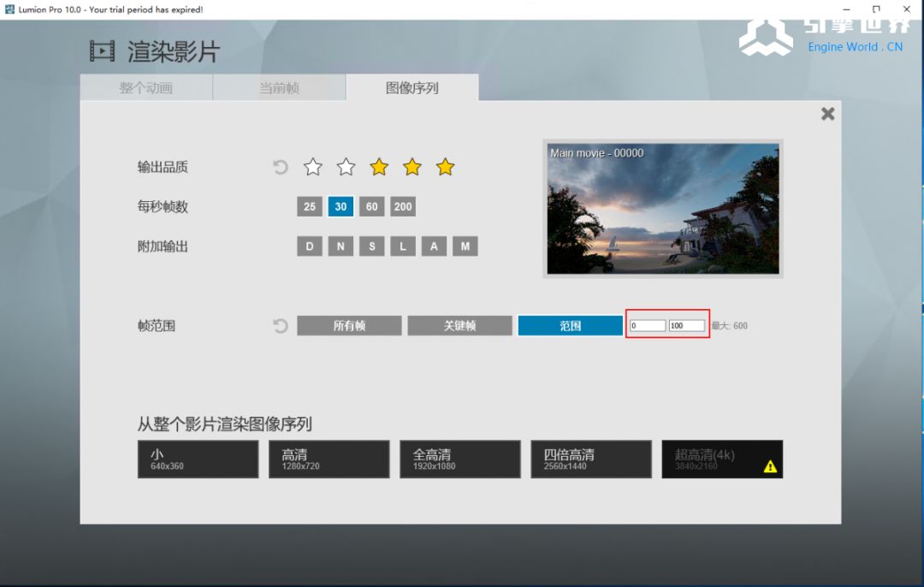Reset frame range with undo arrow
This screenshot has height=587, width=924.
[x=281, y=325]
